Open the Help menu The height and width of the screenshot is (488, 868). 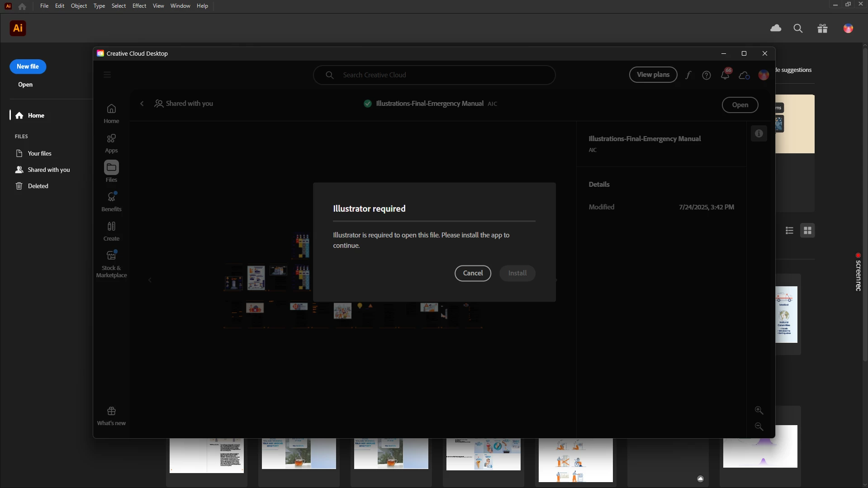202,6
